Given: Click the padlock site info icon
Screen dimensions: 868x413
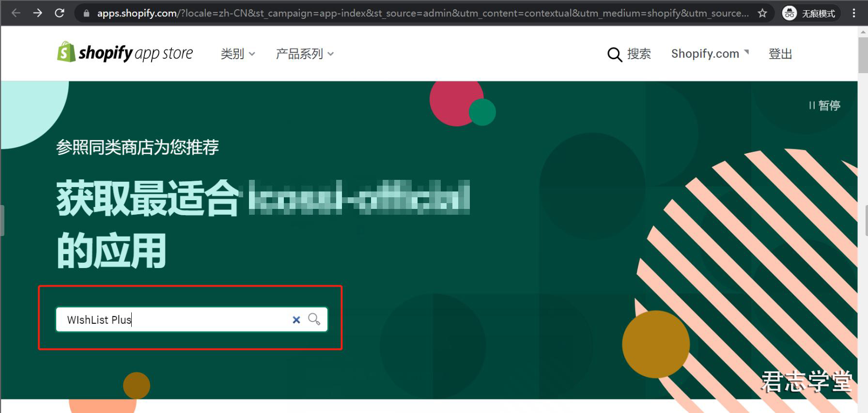Looking at the screenshot, I should [87, 14].
